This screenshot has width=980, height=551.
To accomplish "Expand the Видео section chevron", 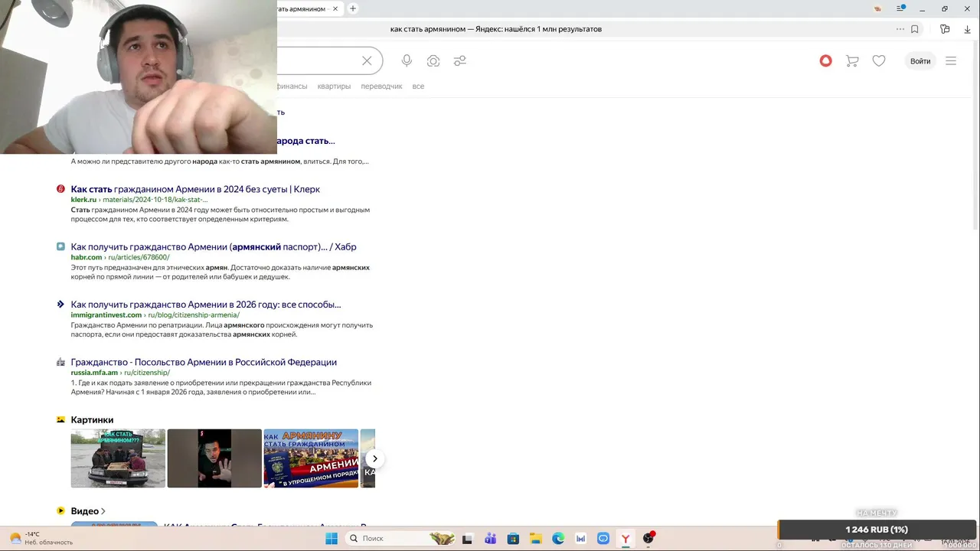I will pos(103,511).
